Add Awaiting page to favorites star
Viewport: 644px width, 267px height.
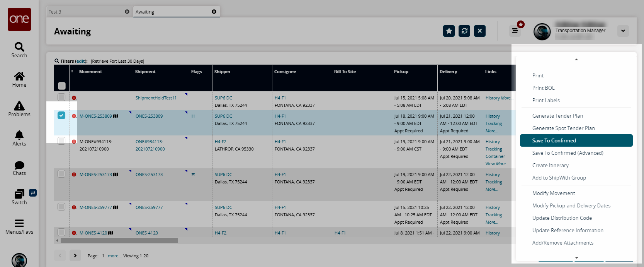(x=449, y=31)
